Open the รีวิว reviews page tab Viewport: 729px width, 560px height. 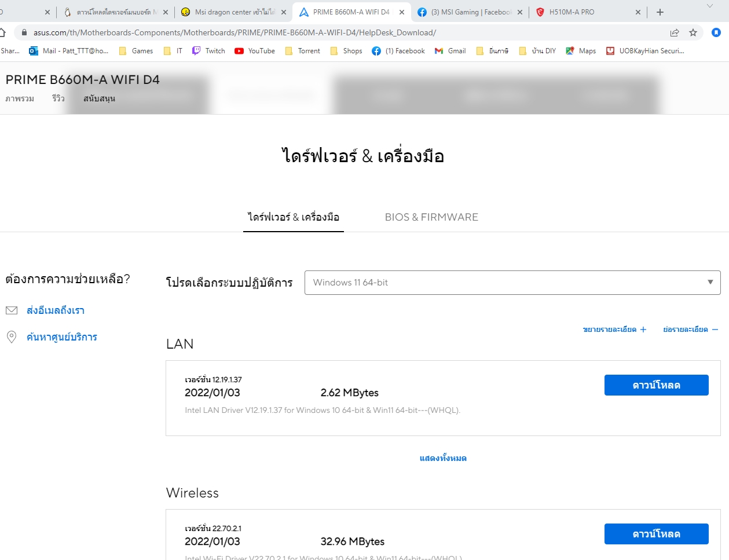pos(58,98)
